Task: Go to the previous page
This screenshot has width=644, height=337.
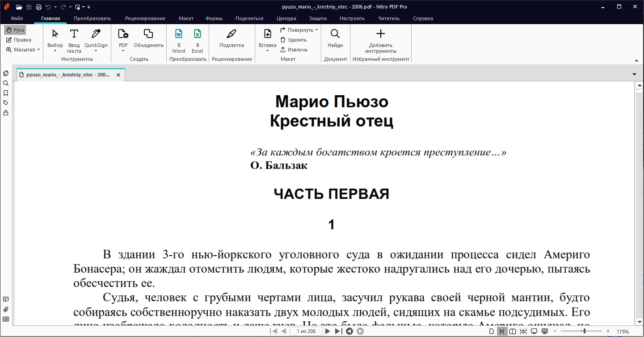Action: (283, 331)
